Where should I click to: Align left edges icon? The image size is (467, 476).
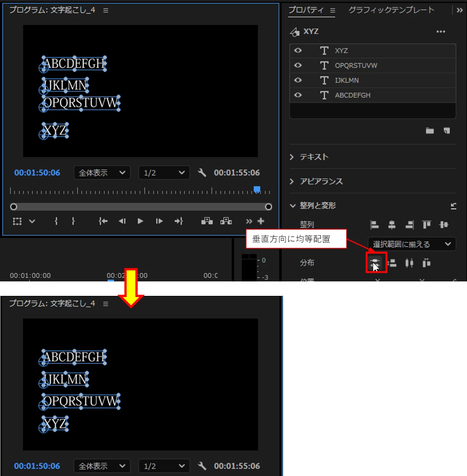tap(374, 225)
